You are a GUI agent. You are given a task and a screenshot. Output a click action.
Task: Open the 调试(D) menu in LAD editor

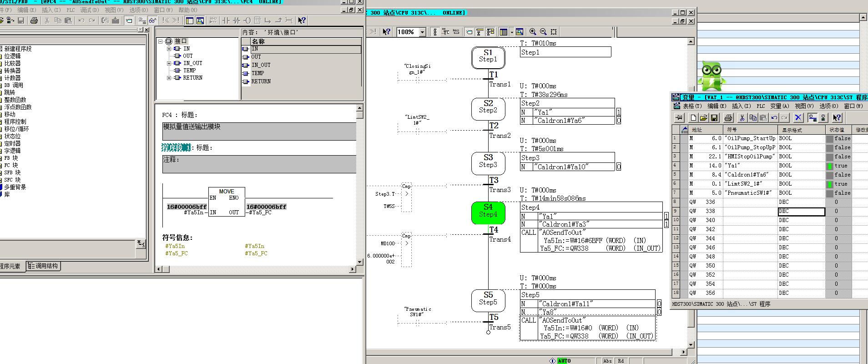pyautogui.click(x=89, y=10)
